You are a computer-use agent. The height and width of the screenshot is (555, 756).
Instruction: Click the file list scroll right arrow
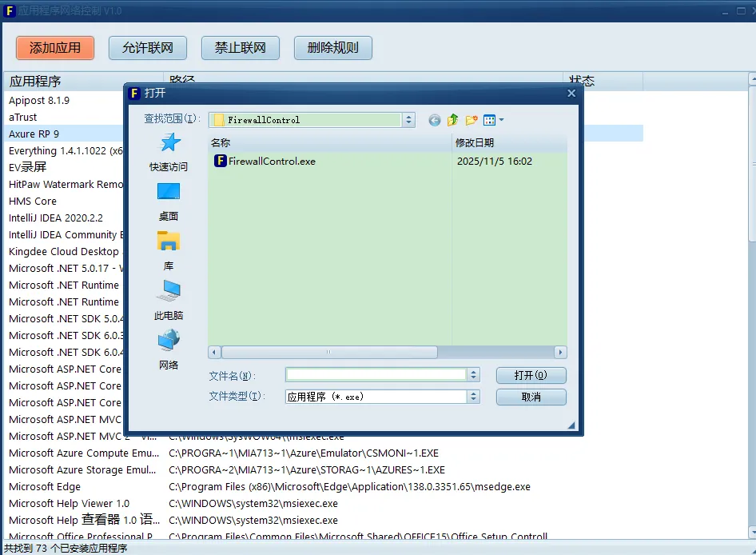(x=560, y=353)
